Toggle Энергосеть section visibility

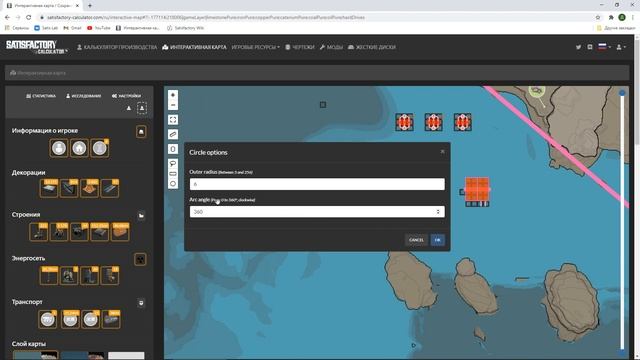(x=140, y=259)
